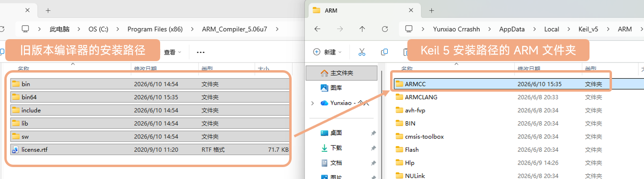Expand the Yunxiao OneDrive tree node
This screenshot has width=644, height=179.
tap(313, 103)
